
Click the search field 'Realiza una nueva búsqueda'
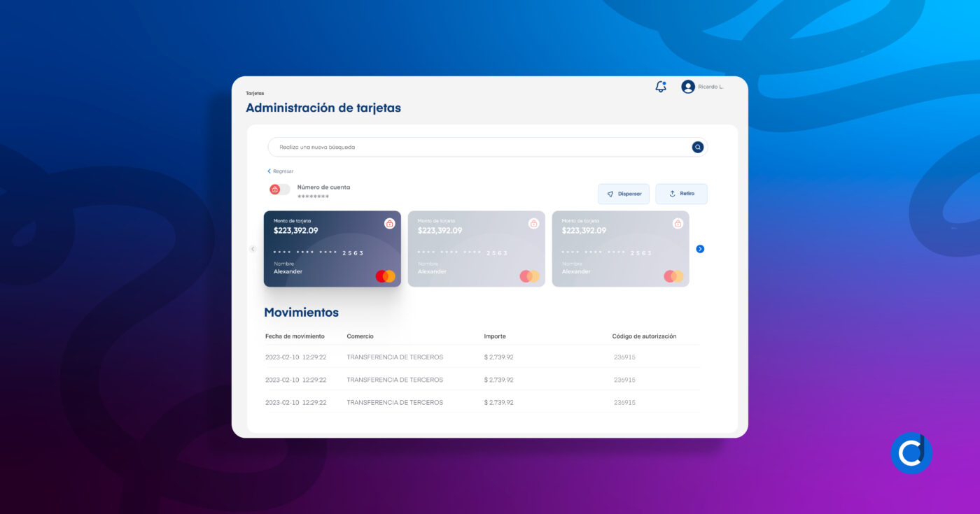420,147
